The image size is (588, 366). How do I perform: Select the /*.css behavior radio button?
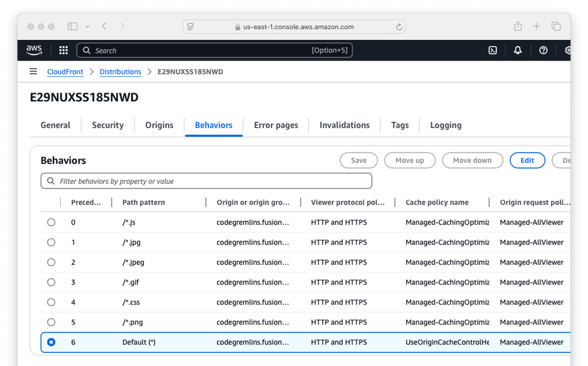51,302
